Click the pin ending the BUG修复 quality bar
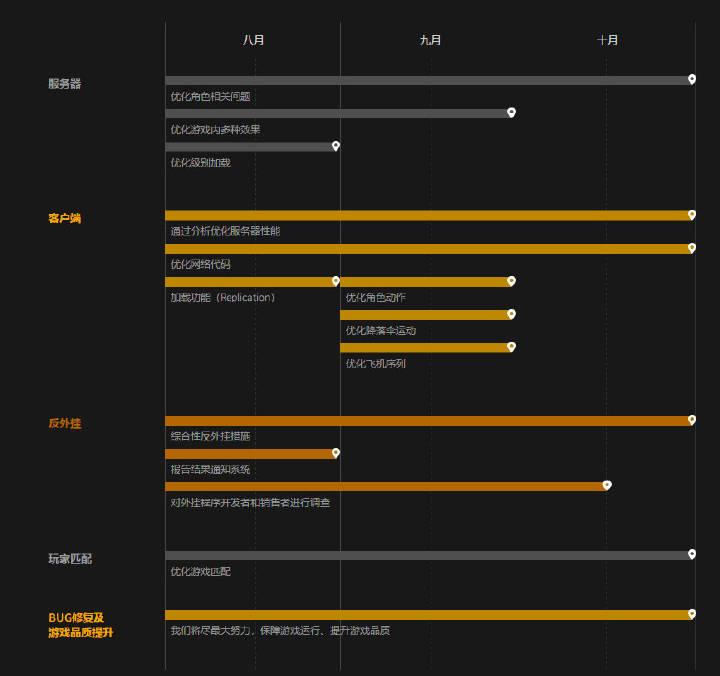 (692, 614)
